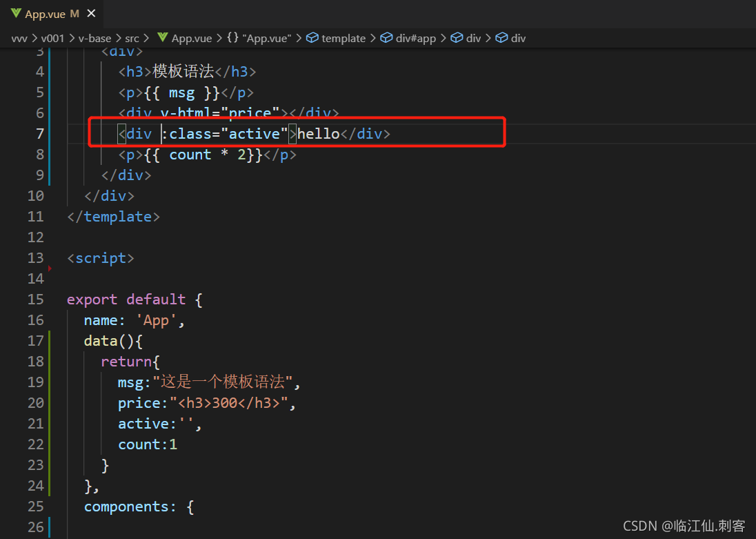Open the div#app breadcrumb
This screenshot has height=539, width=756.
[416, 38]
